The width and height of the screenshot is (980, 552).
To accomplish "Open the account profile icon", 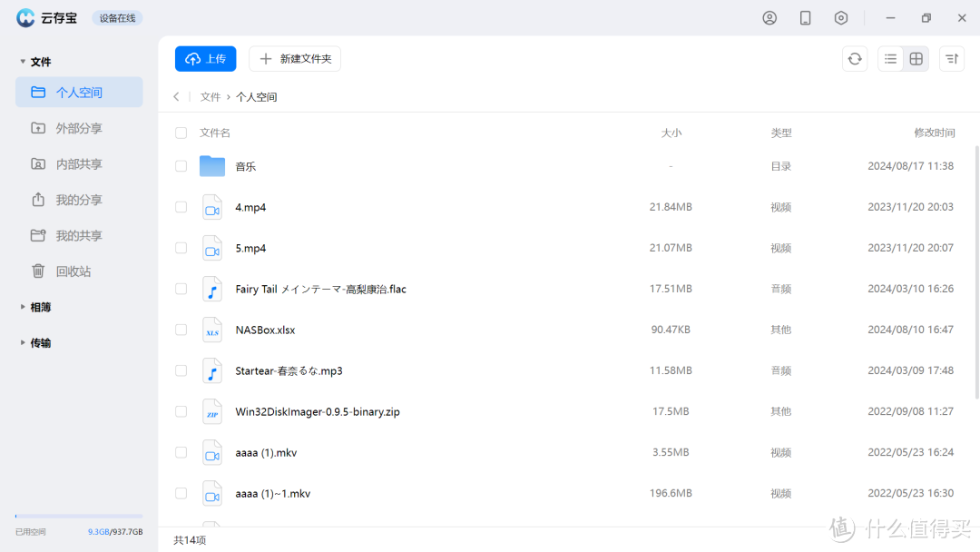I will click(x=769, y=17).
